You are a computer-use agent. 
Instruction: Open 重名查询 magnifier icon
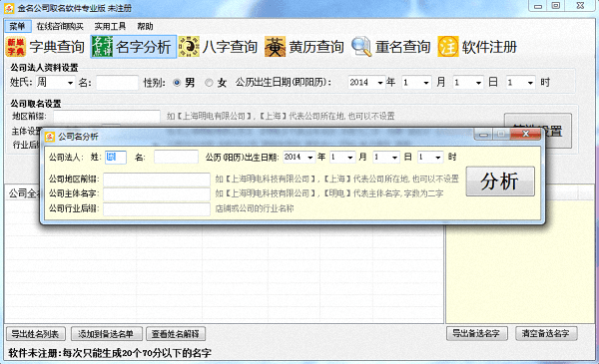[361, 47]
